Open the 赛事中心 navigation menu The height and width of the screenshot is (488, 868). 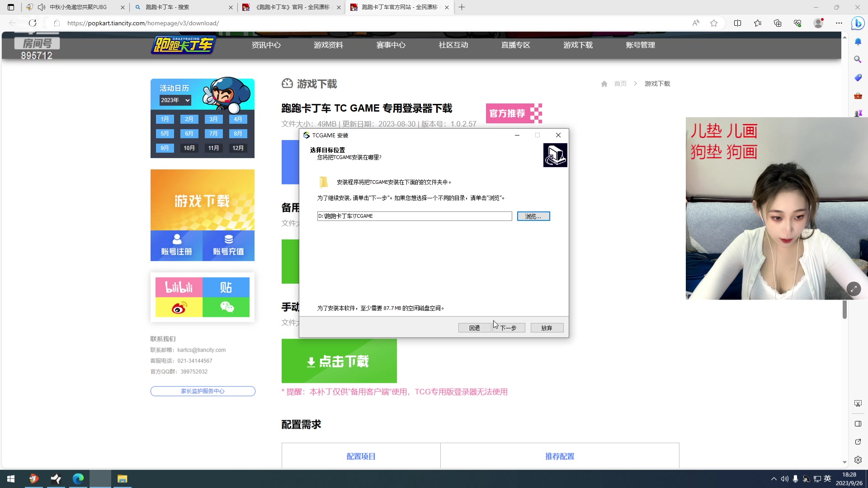pyautogui.click(x=391, y=45)
